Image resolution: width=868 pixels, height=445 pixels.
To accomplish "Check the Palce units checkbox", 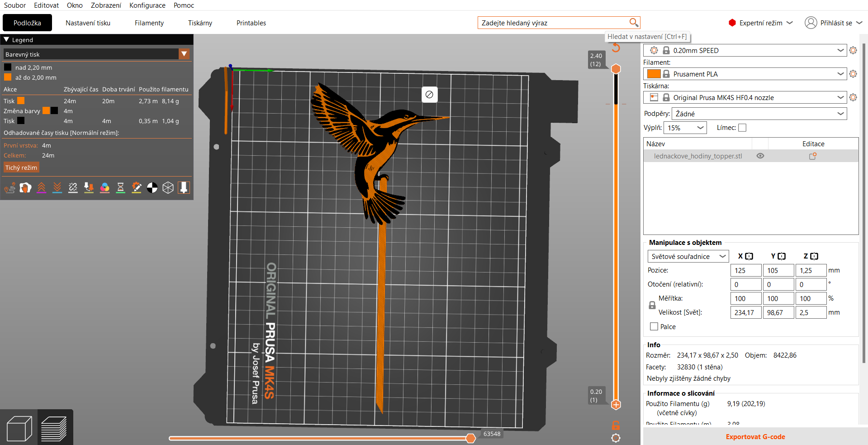I will pos(654,326).
